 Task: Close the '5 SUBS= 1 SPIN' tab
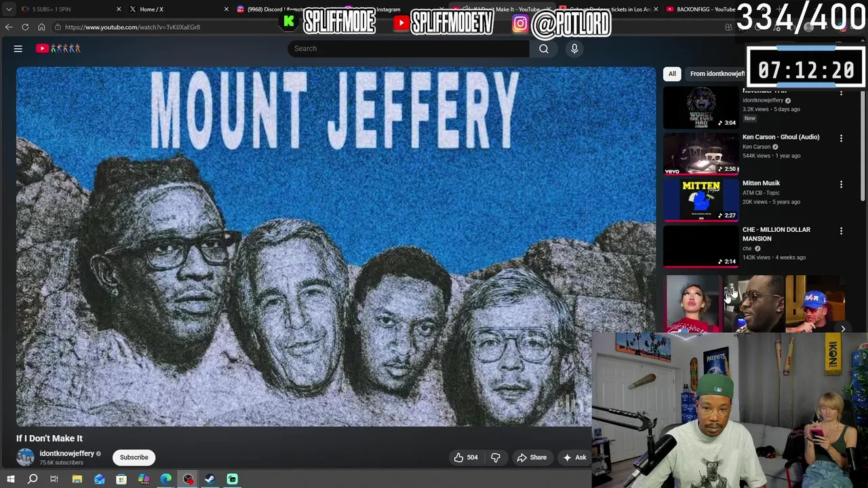tap(119, 9)
